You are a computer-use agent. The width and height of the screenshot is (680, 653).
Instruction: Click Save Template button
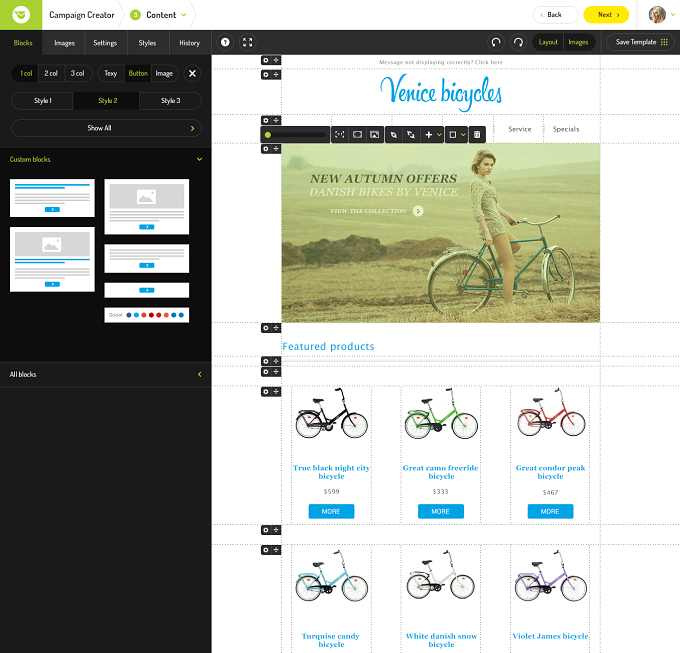640,42
